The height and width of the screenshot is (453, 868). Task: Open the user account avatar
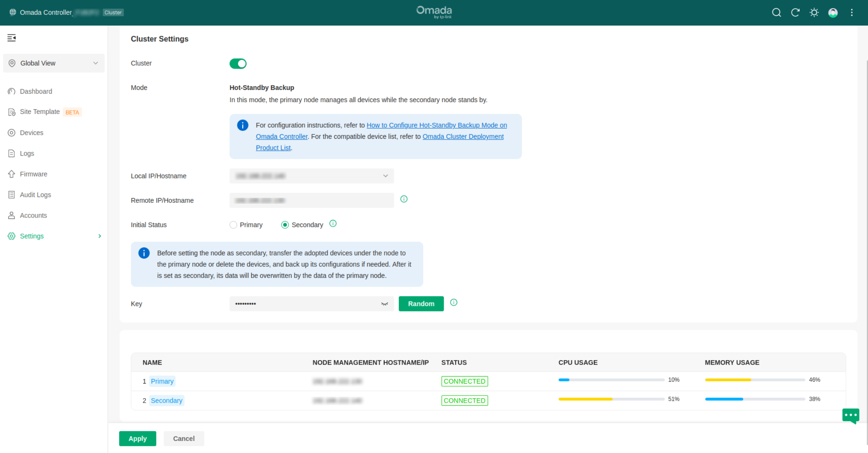click(833, 13)
